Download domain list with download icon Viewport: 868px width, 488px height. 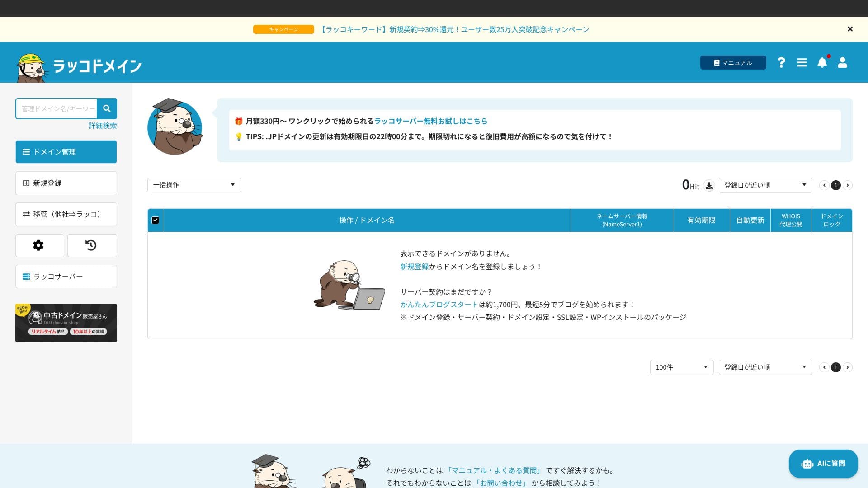(709, 185)
